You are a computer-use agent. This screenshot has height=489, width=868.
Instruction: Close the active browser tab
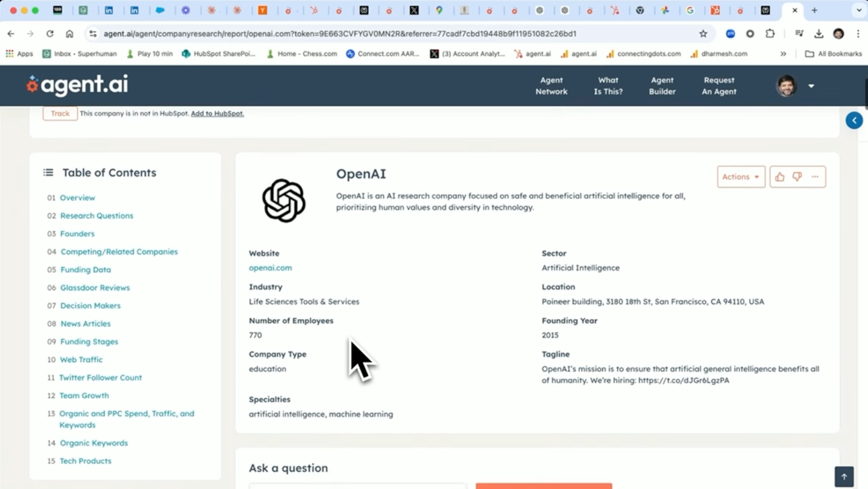794,10
